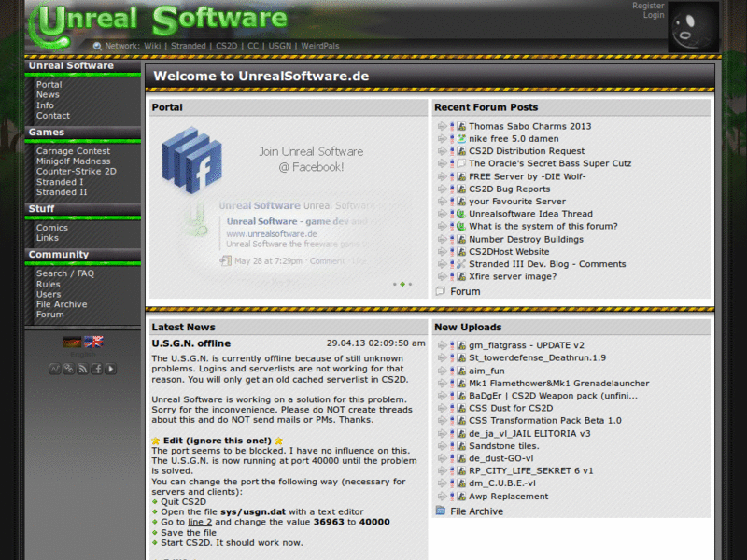Click the Network magnifier globe icon
Screen dimensions: 747x560
click(97, 46)
